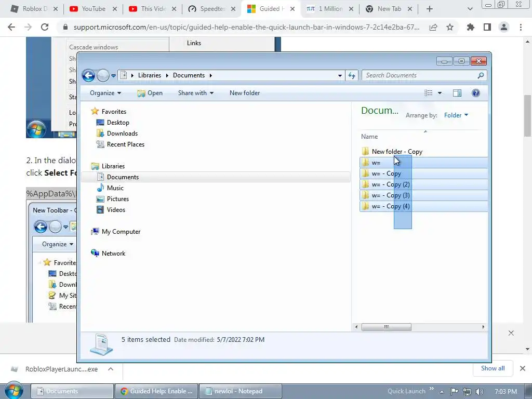Select the w= - Copy (3) folder
Screen dimensions: 532x399
coord(423,195)
